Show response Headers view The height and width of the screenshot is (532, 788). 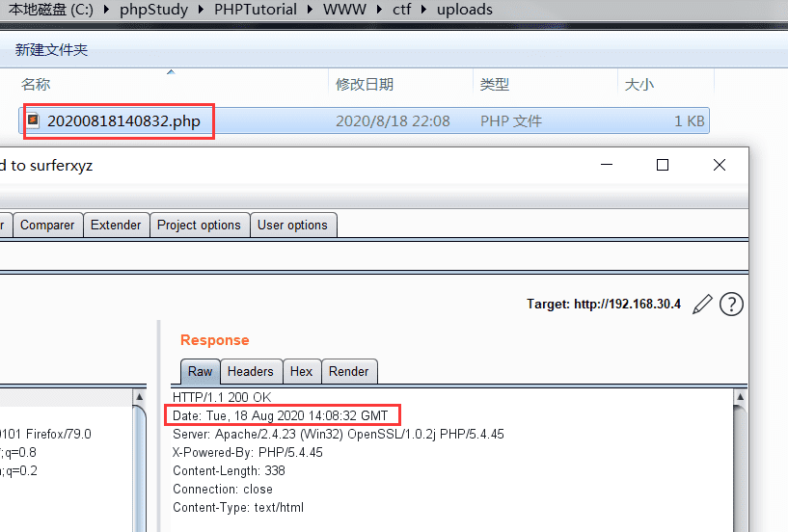tap(250, 372)
